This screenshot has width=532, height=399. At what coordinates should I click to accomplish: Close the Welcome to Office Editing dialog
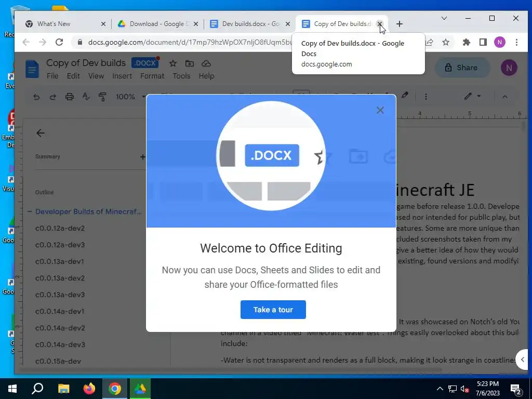[x=380, y=110]
